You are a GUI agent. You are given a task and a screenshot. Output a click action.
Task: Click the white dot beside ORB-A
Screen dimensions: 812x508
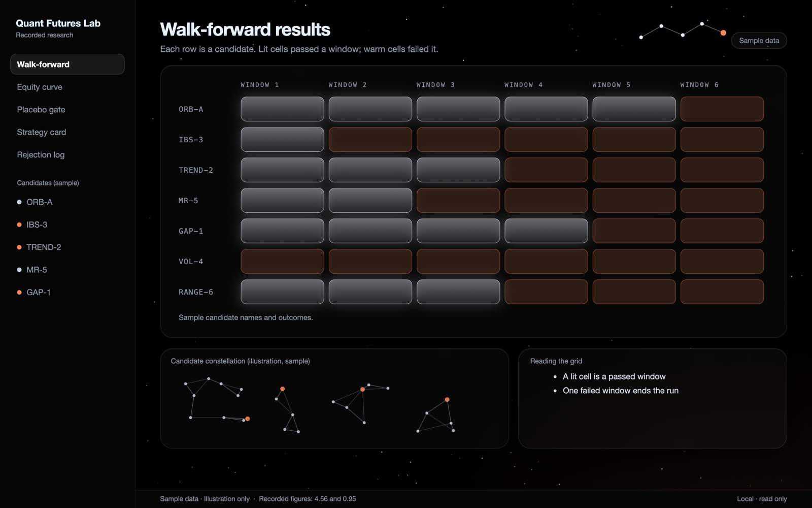coord(19,202)
